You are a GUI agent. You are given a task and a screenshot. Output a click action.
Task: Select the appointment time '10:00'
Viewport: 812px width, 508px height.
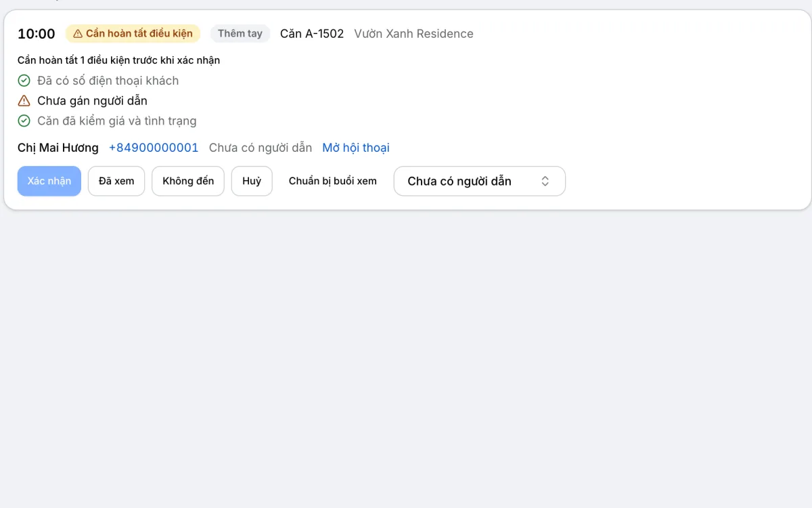click(37, 34)
